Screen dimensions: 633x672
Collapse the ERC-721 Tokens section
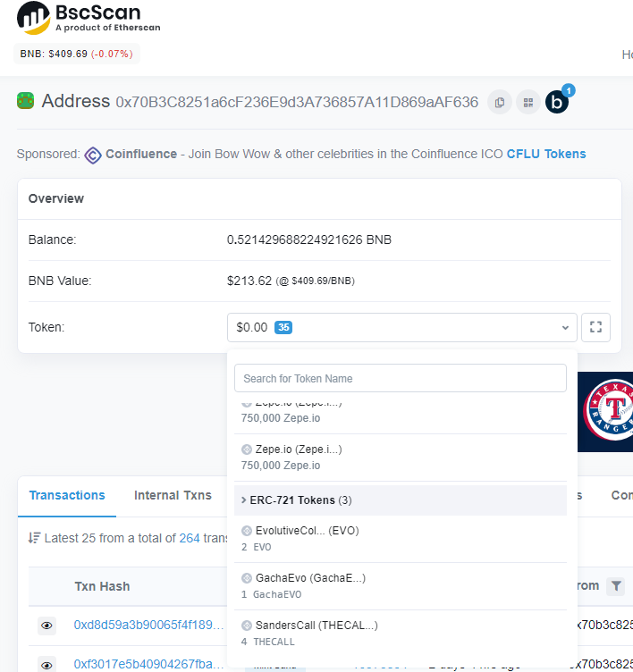point(401,500)
